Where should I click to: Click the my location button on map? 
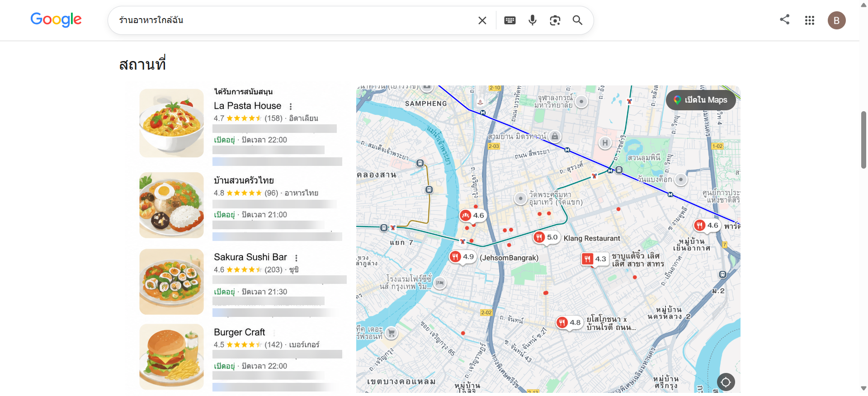726,382
